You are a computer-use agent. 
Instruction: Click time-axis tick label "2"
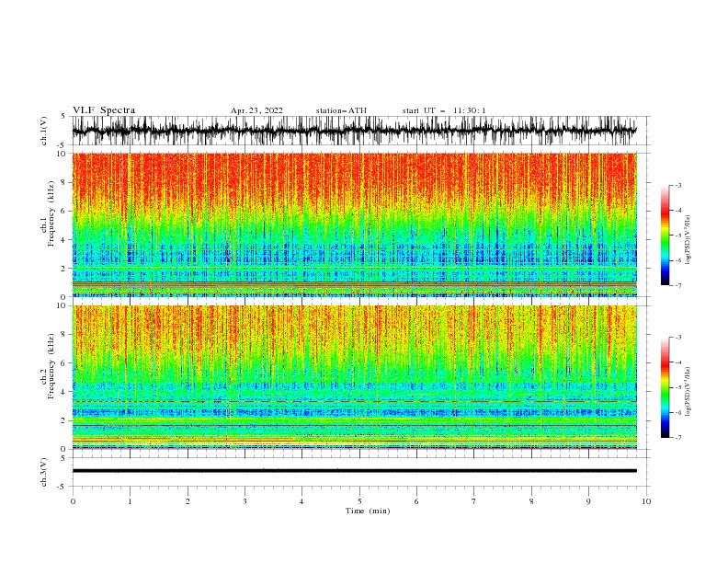tap(188, 501)
